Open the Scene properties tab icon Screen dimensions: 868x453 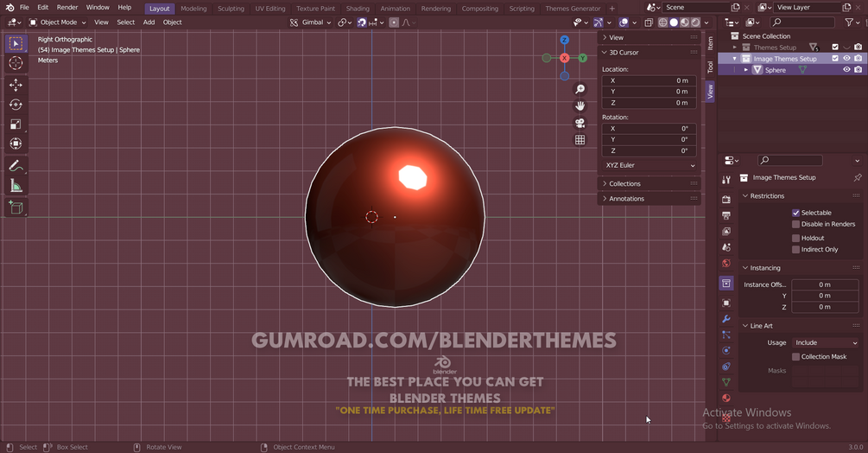726,247
